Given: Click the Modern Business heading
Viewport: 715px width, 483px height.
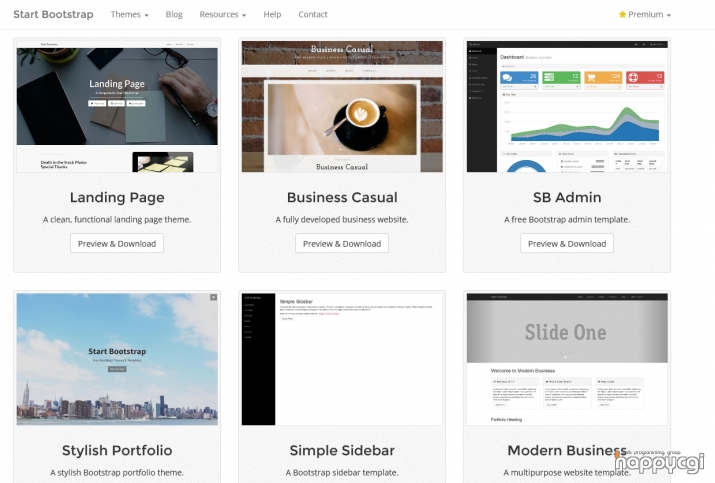Looking at the screenshot, I should [x=567, y=451].
